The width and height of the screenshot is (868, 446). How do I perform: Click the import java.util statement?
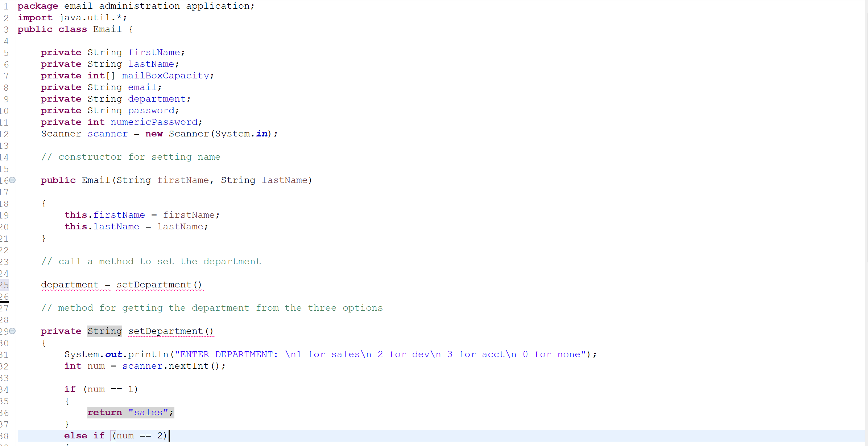(x=73, y=17)
